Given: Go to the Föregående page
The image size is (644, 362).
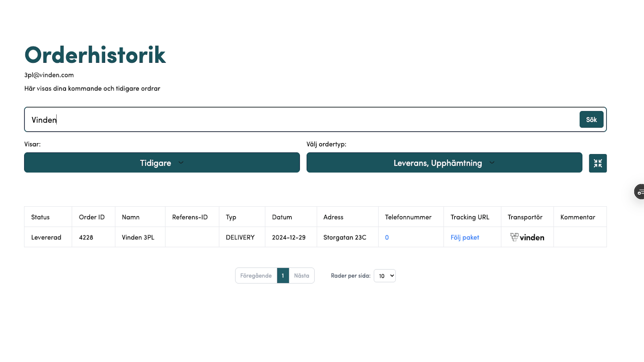Looking at the screenshot, I should click(256, 276).
